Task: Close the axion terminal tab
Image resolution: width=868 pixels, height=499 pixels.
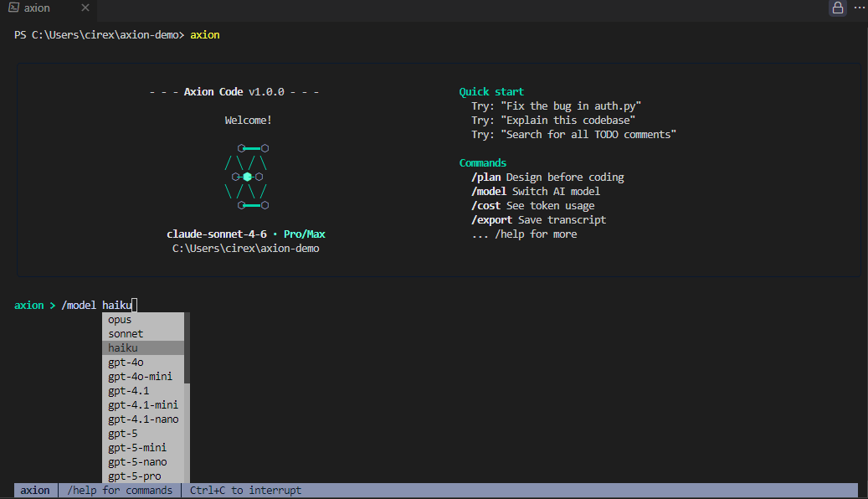Action: click(x=85, y=8)
